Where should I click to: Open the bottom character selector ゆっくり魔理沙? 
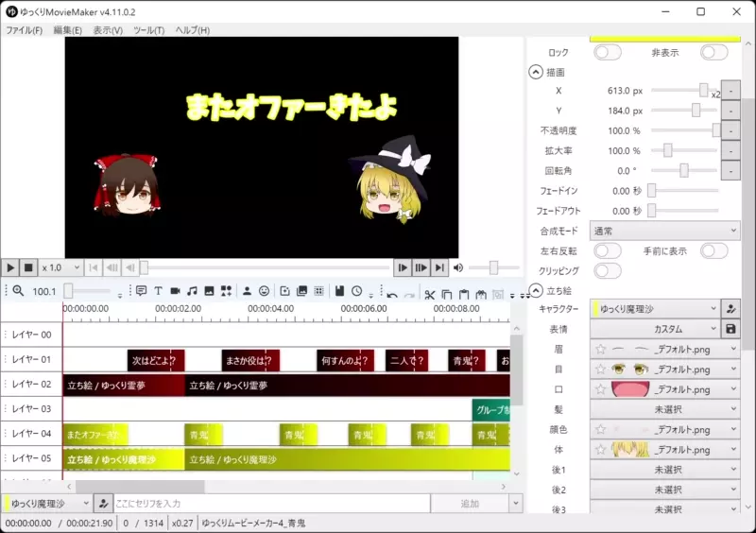pyautogui.click(x=46, y=504)
